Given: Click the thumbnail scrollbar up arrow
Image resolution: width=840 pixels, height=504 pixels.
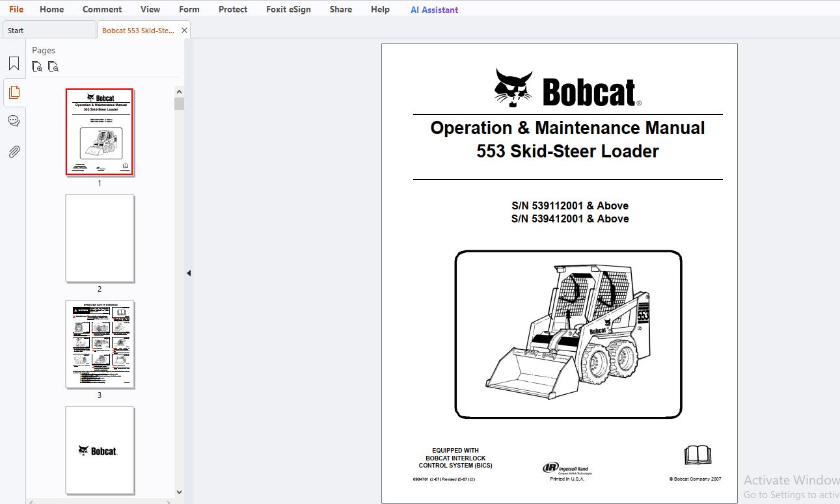Looking at the screenshot, I should tap(179, 92).
